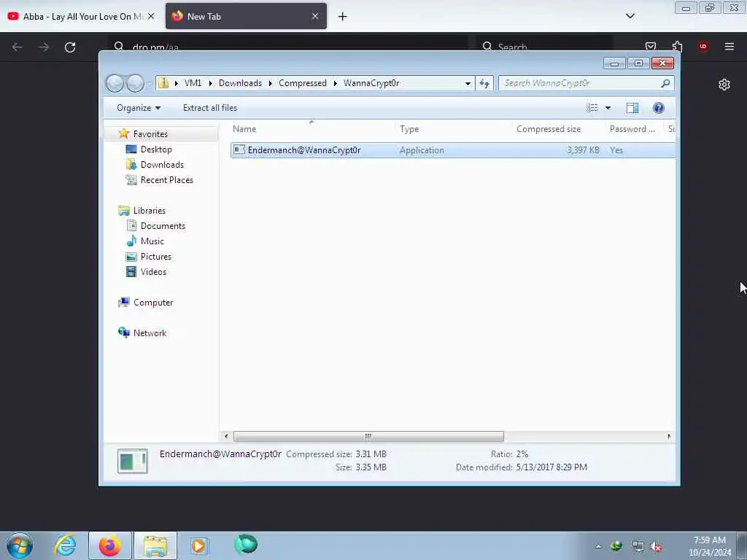Click the muted volume tray icon
The image size is (747, 560).
(x=656, y=547)
